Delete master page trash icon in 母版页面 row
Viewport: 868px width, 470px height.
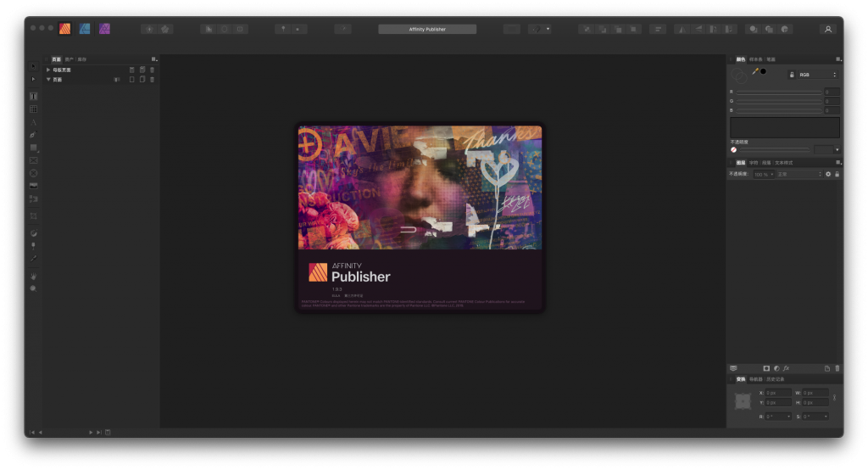point(153,70)
